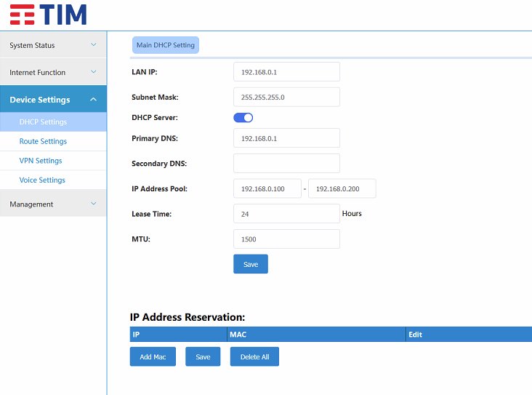
Task: Select Voice Settings in the sidebar
Action: [x=42, y=180]
